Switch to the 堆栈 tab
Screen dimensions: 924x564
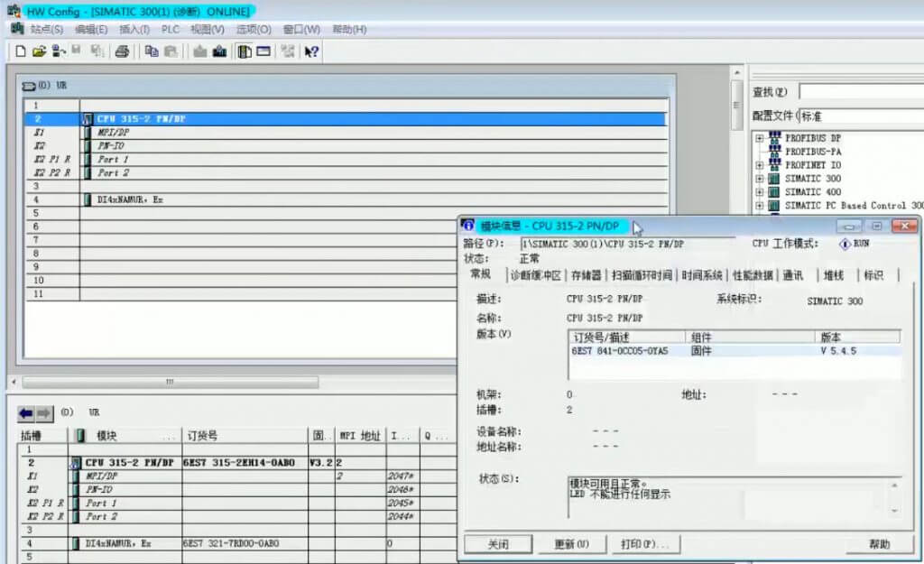click(834, 275)
